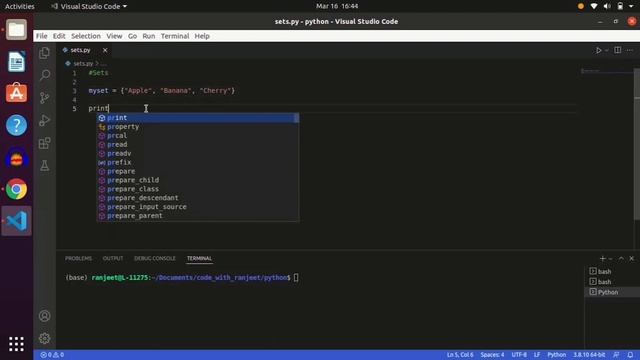Choose 'pread' autocomplete suggestion

[x=198, y=144]
